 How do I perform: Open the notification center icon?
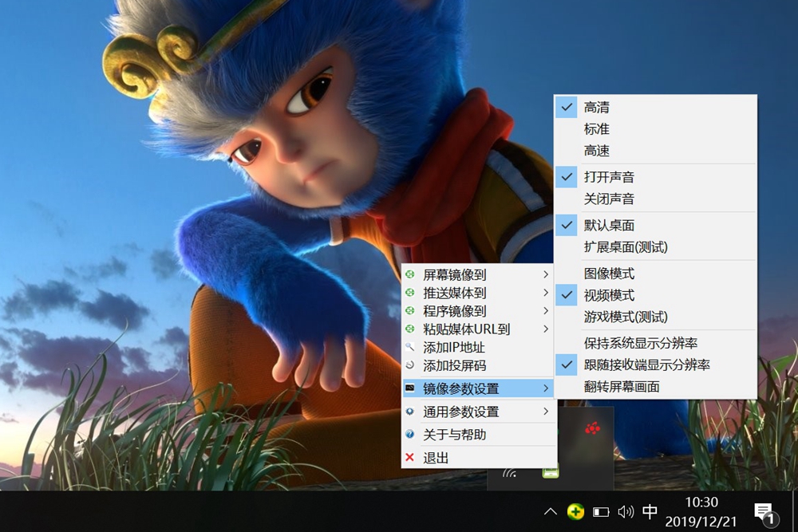click(765, 514)
